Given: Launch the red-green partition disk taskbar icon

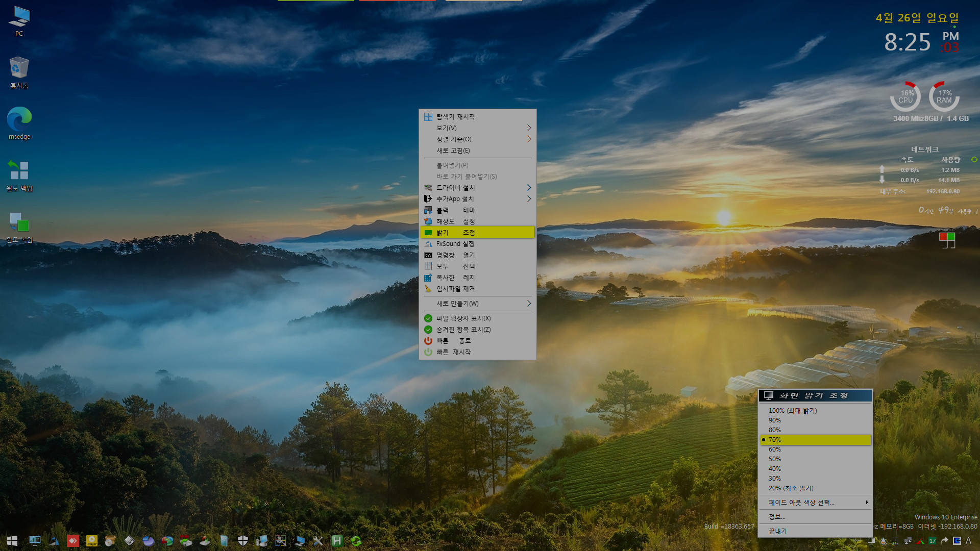Looking at the screenshot, I should click(x=167, y=541).
